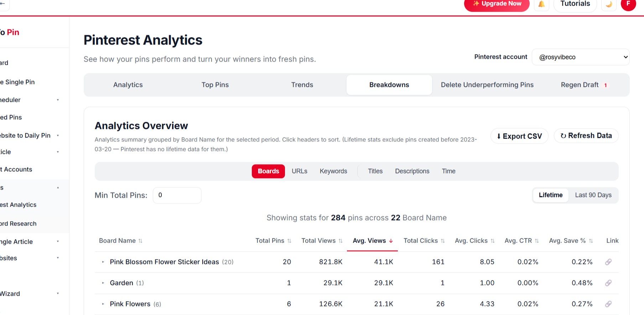Group breakdown by Keywords
644x315 pixels.
coord(333,171)
